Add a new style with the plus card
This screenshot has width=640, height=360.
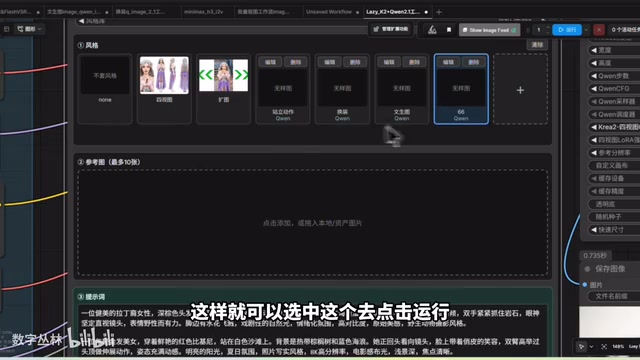[520, 89]
